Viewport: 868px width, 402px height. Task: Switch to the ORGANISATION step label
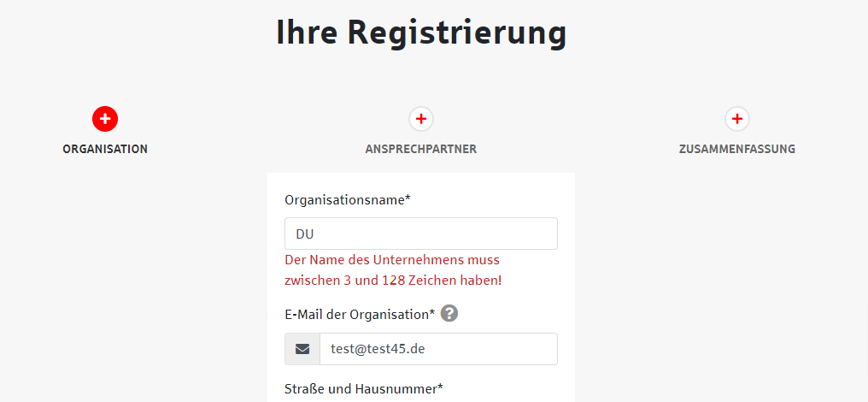click(x=105, y=149)
